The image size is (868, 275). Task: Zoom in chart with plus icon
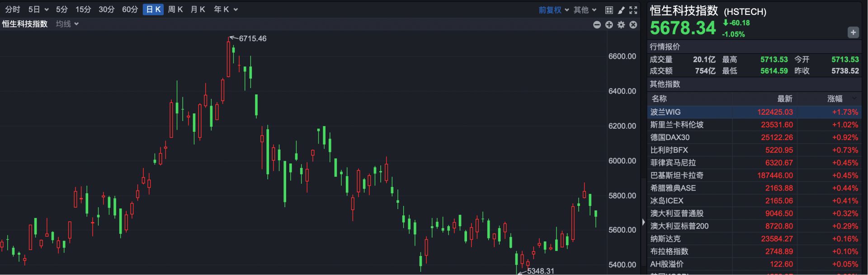pos(609,25)
